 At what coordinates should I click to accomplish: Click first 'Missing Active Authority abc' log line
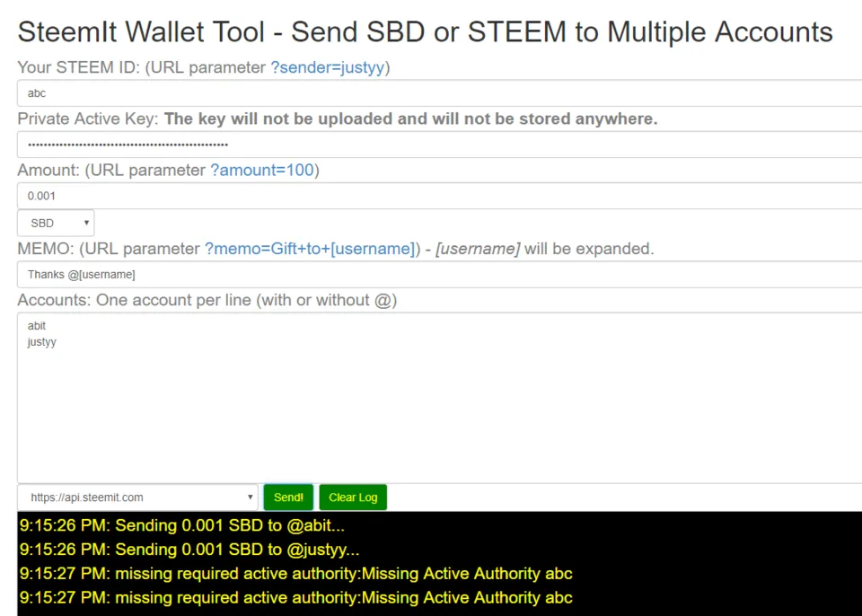point(295,574)
